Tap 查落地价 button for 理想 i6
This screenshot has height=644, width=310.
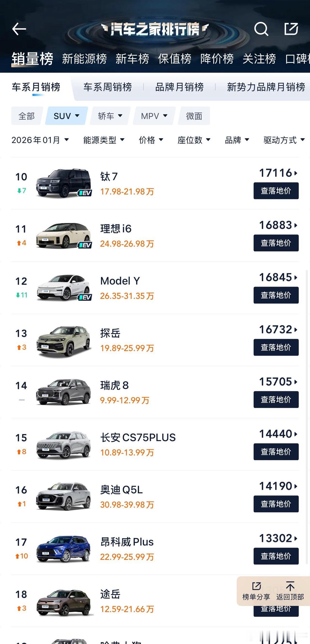(x=276, y=243)
